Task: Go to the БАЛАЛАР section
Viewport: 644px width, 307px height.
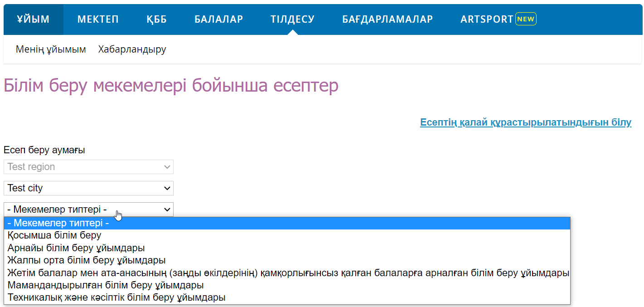Action: click(219, 19)
